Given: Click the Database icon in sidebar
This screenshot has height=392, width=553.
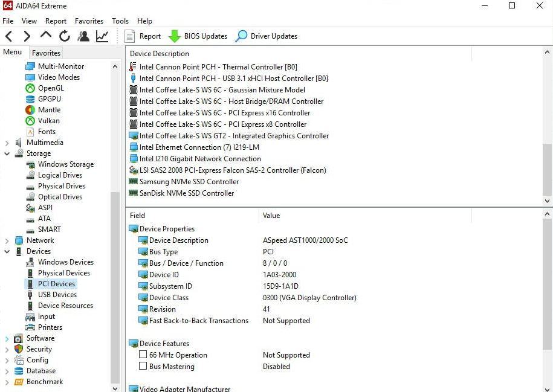Looking at the screenshot, I should tap(19, 371).
